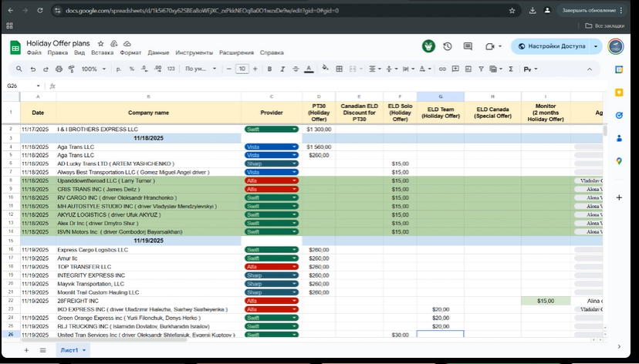Viewport: 639px width, 364px height.
Task: Click the Print icon in the toolbar
Action: click(59, 69)
